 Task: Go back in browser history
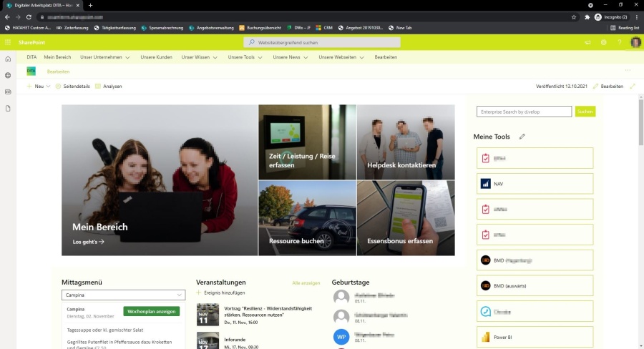click(x=7, y=17)
